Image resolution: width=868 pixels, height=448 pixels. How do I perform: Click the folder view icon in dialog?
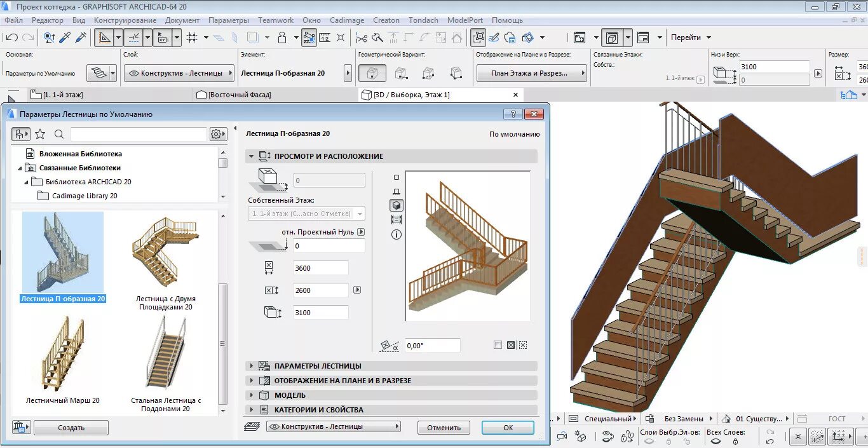coord(21,134)
